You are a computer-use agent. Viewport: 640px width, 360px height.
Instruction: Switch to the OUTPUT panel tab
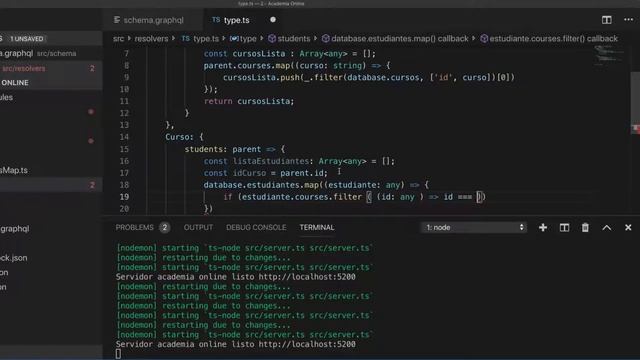pos(198,227)
